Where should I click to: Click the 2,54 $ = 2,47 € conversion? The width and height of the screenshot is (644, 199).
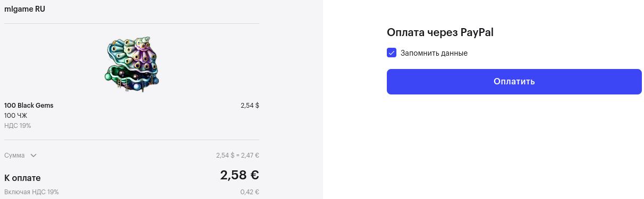point(238,155)
